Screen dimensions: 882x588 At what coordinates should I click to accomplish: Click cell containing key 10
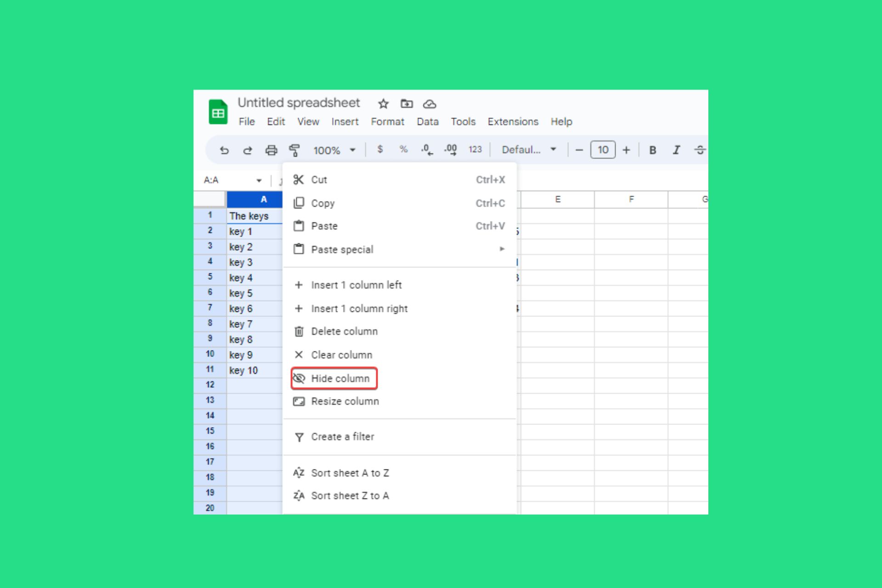pos(255,370)
